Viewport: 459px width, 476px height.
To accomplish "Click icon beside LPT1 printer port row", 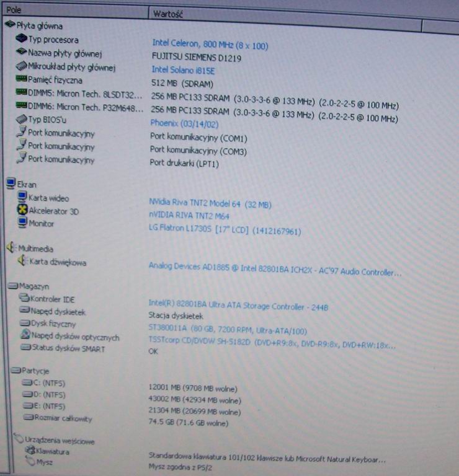I will [21, 157].
